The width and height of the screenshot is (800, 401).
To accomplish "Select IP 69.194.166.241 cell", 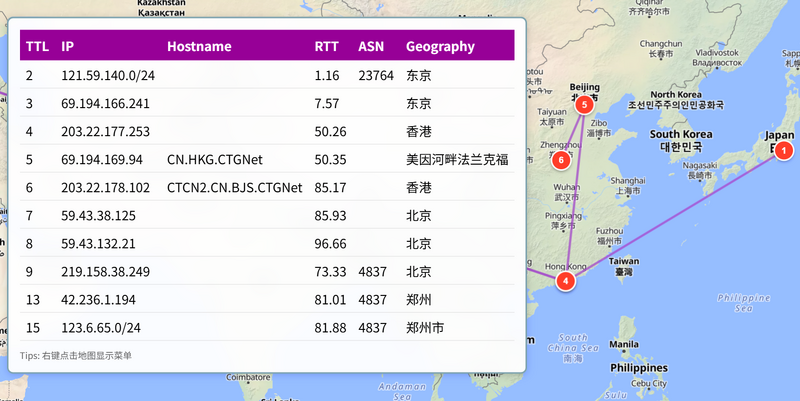I will (x=105, y=104).
